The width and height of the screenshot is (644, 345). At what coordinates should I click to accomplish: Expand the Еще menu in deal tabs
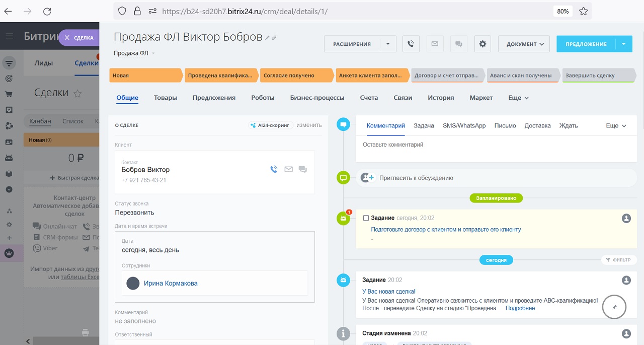click(518, 98)
